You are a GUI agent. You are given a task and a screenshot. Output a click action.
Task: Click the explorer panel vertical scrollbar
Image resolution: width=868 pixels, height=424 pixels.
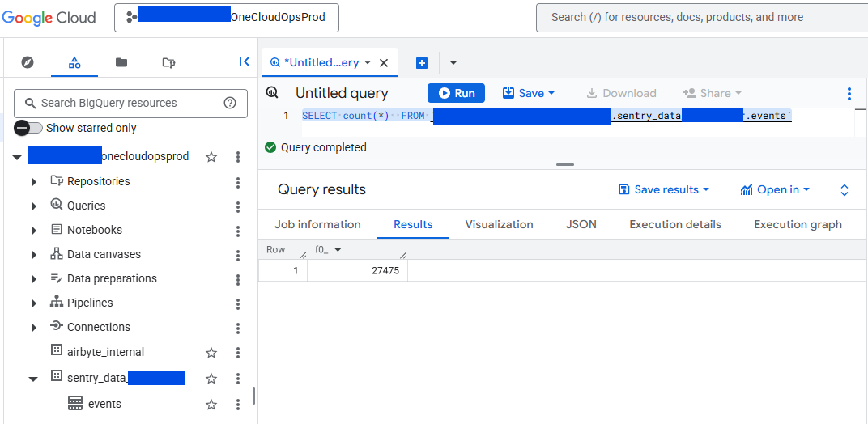click(x=253, y=396)
